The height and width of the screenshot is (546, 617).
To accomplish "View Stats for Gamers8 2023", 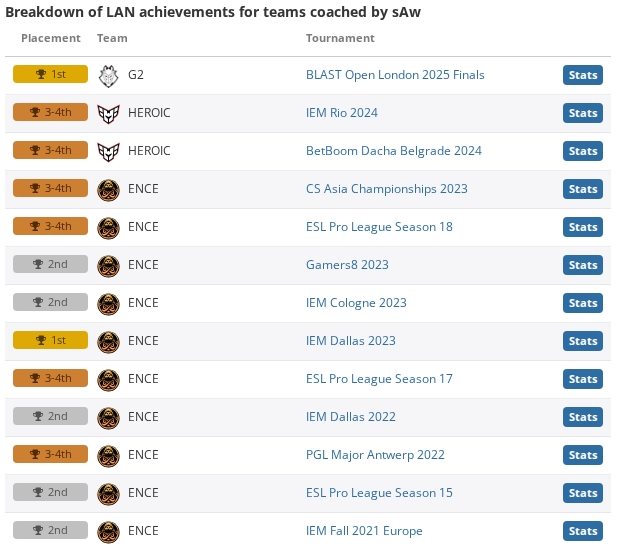I will [x=583, y=265].
